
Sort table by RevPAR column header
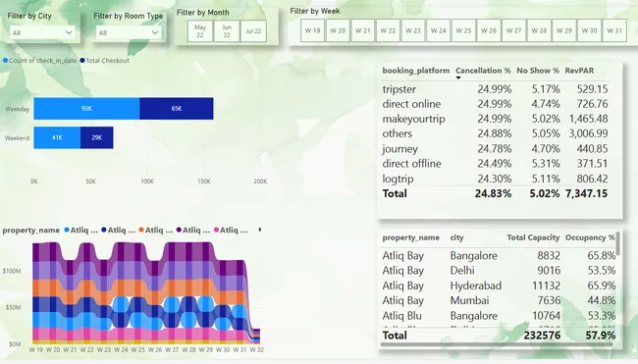pyautogui.click(x=579, y=71)
